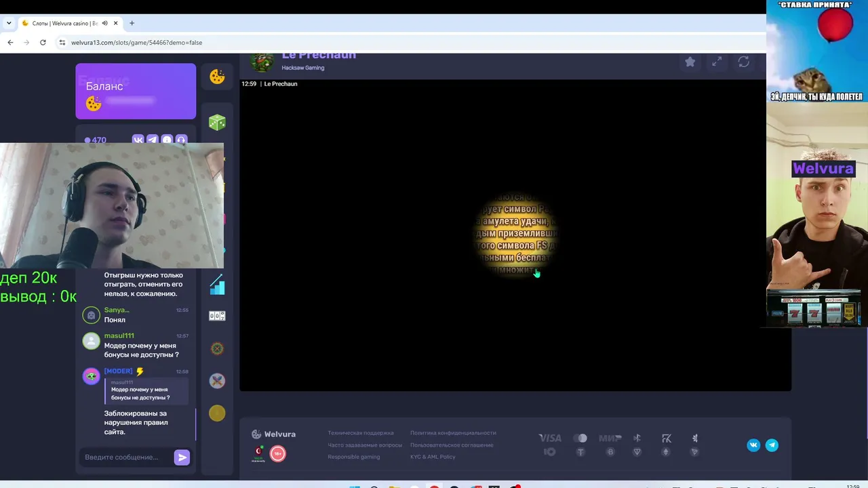Open the blue bar chart icon in sidebar

click(x=217, y=285)
